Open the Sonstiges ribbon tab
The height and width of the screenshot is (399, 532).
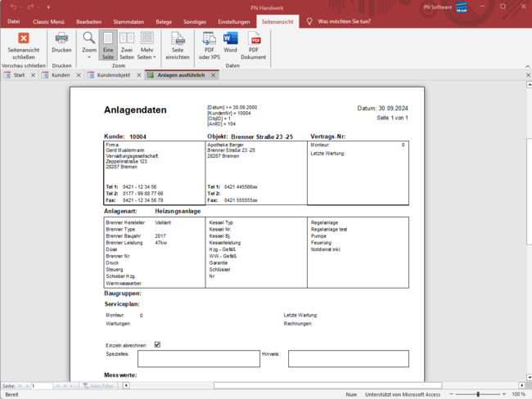[x=195, y=22]
